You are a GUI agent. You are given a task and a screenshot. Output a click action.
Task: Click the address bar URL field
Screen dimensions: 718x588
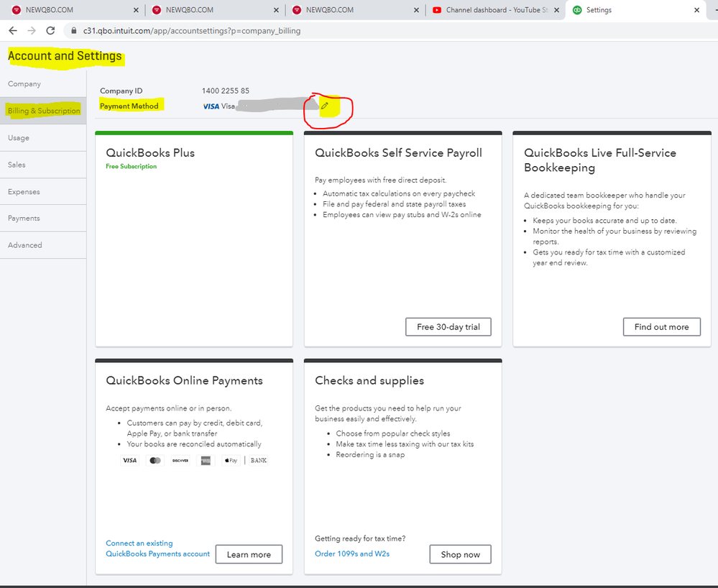coord(390,31)
